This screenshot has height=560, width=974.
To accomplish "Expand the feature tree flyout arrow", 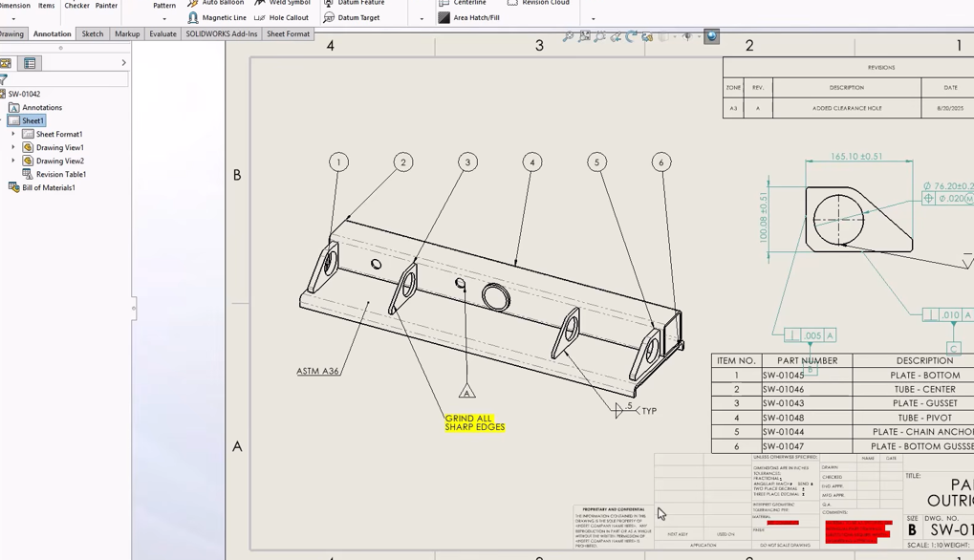I will pos(123,63).
